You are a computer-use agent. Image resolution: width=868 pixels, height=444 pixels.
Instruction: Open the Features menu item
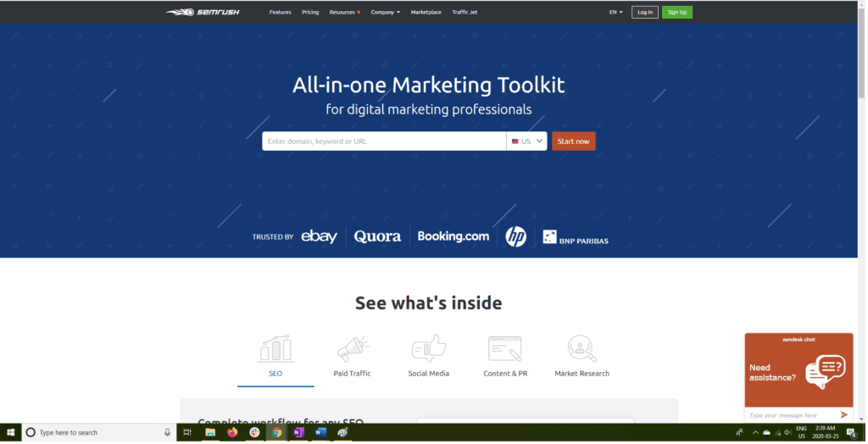281,12
